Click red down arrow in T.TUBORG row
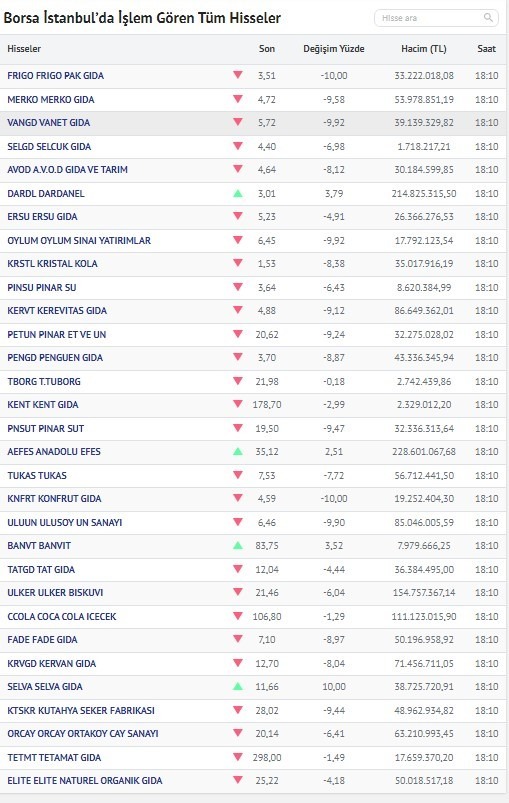The height and width of the screenshot is (803, 509). [238, 381]
